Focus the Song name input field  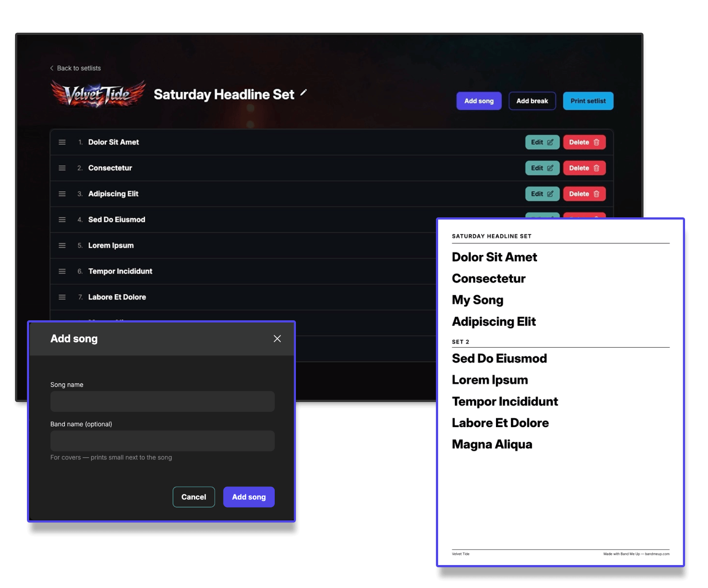click(x=163, y=402)
